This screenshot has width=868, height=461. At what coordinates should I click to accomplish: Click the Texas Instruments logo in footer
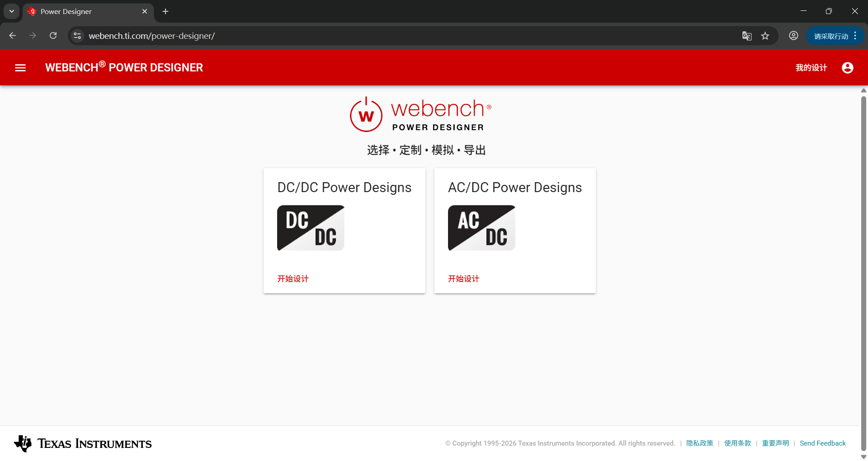(x=83, y=443)
